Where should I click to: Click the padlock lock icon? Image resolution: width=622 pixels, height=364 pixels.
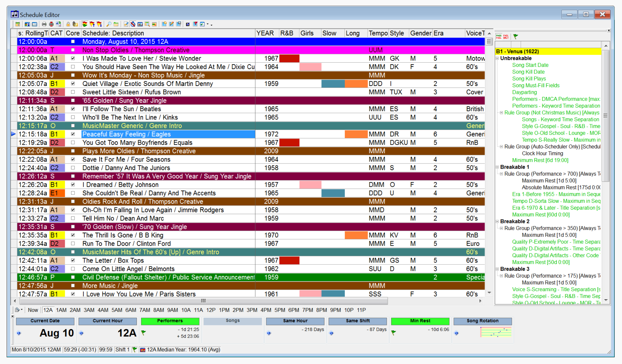click(x=68, y=24)
